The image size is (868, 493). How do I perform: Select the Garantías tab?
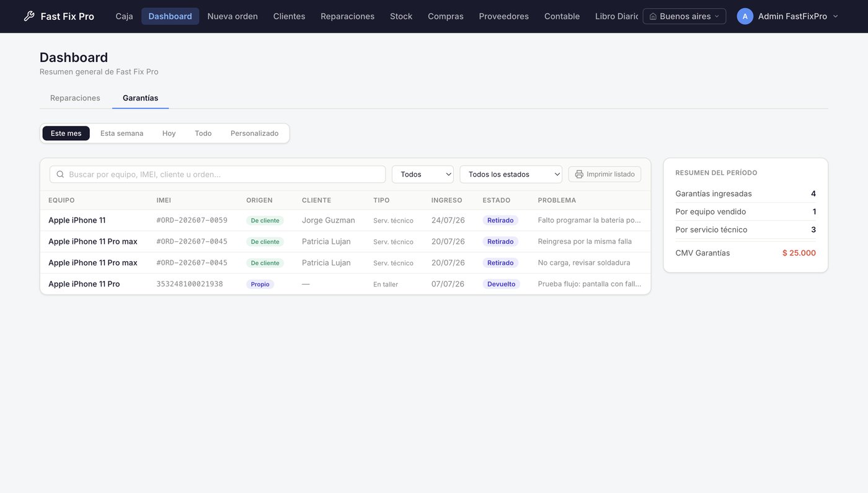pyautogui.click(x=140, y=98)
